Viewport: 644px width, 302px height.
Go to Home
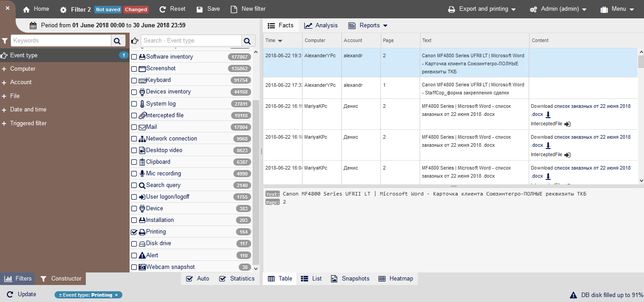[x=36, y=9]
